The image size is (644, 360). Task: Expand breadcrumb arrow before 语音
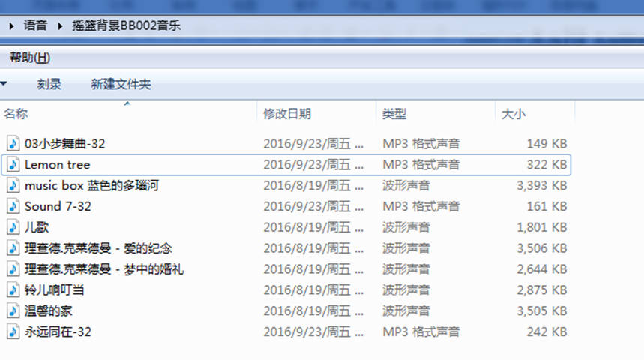(x=11, y=26)
